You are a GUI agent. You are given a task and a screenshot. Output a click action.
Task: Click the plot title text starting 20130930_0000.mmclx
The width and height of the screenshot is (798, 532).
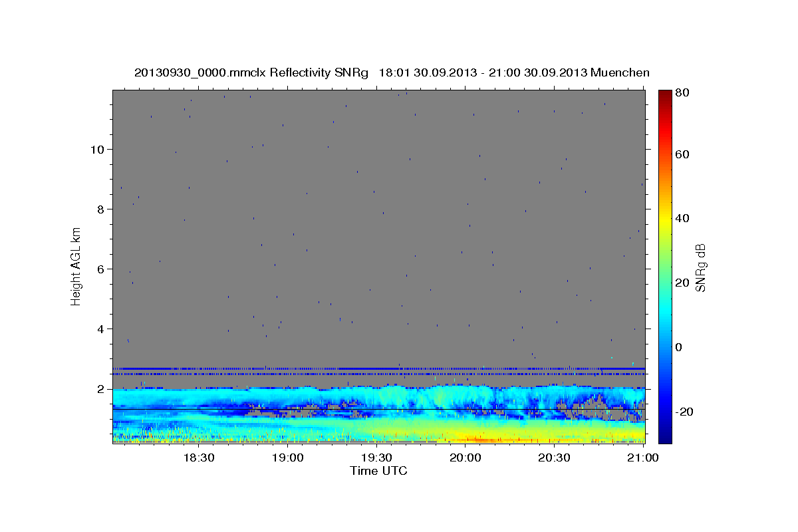pos(392,72)
